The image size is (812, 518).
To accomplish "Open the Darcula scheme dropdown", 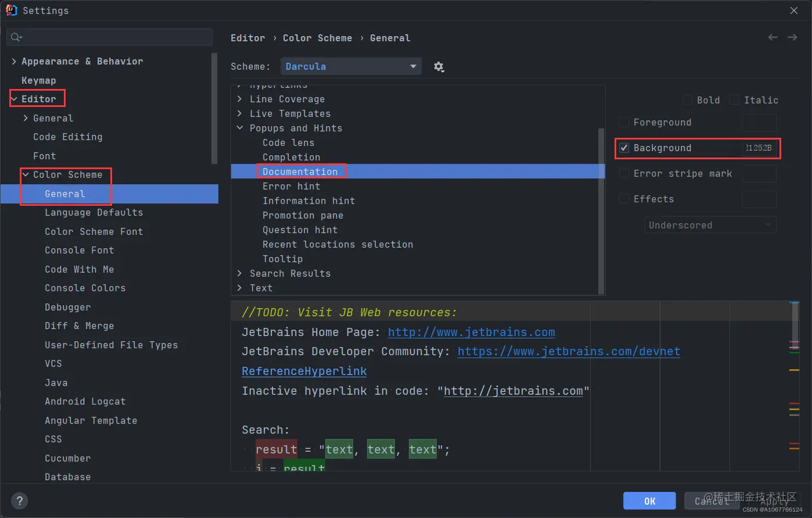I will (x=351, y=66).
